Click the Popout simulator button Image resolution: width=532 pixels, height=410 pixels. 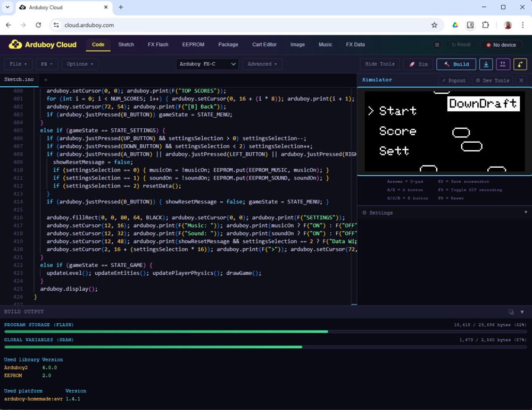(454, 80)
